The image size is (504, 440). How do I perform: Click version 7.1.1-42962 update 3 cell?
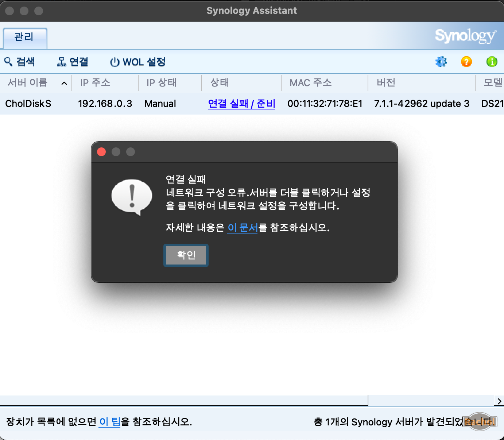(422, 104)
